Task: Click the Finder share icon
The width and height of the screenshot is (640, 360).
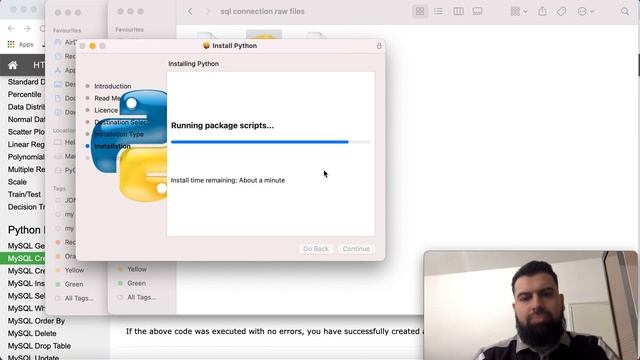Action: (542, 11)
